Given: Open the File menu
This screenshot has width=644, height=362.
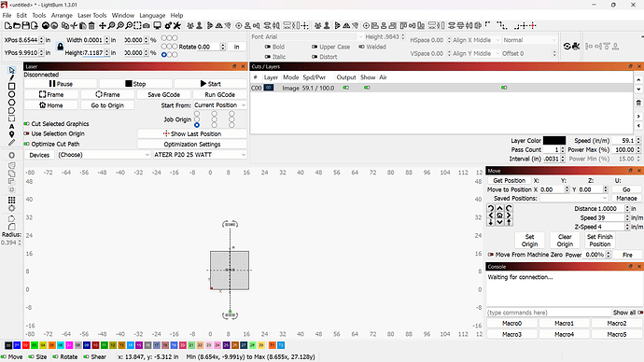Looking at the screenshot, I should 7,15.
